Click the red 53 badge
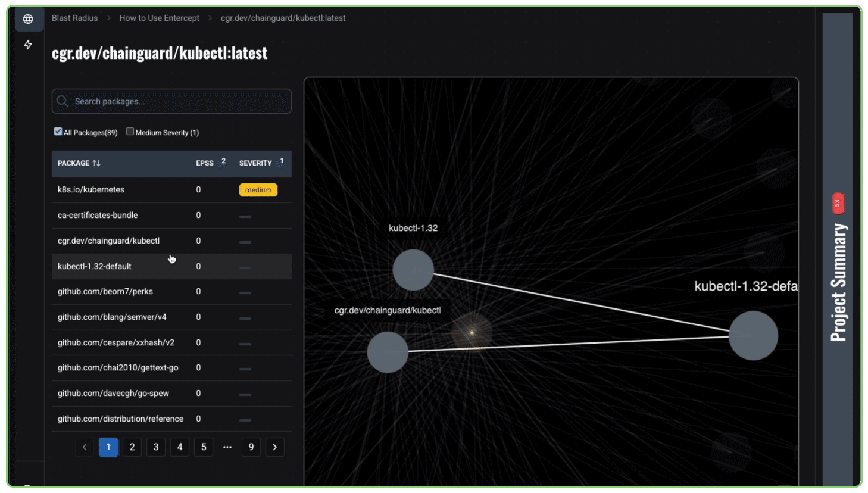Image resolution: width=868 pixels, height=493 pixels. [838, 204]
